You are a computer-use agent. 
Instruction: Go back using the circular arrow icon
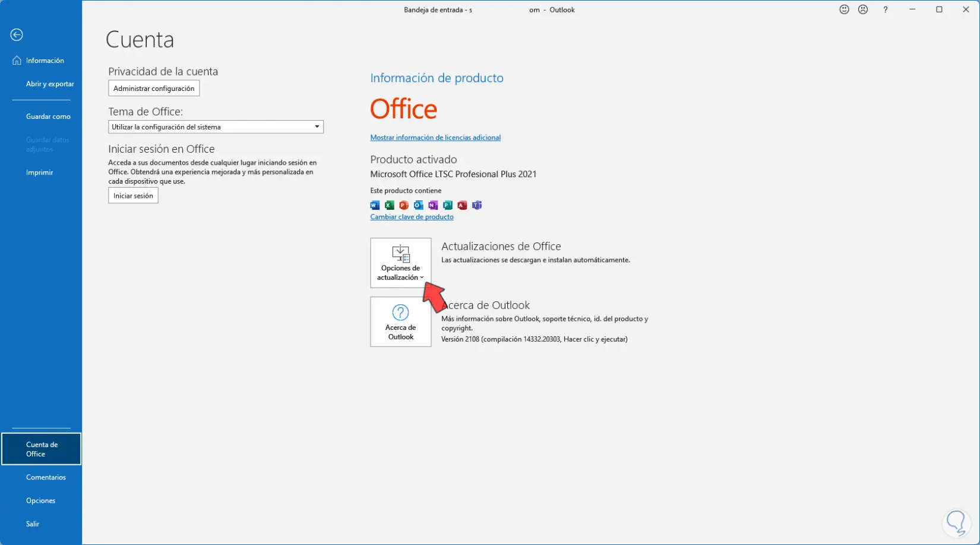coord(17,35)
